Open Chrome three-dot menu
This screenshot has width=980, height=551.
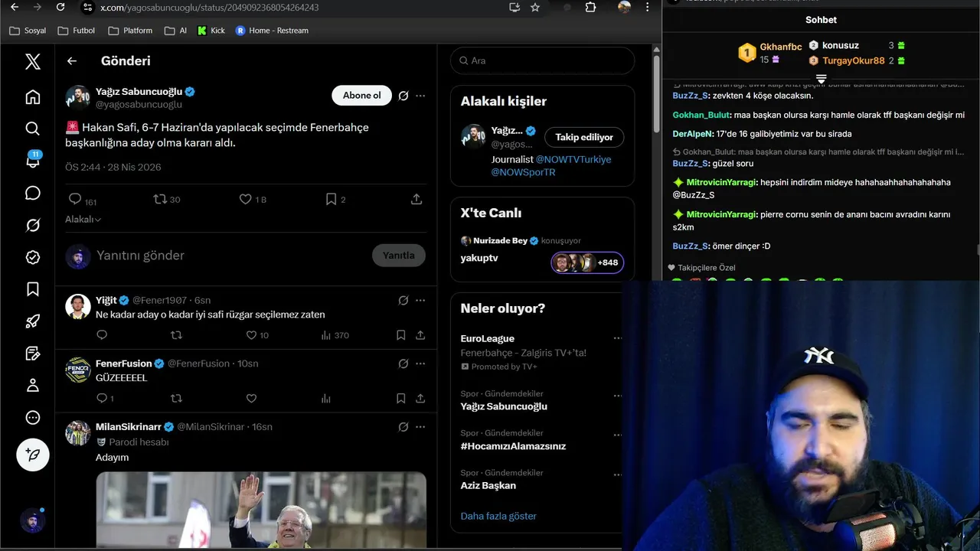648,7
